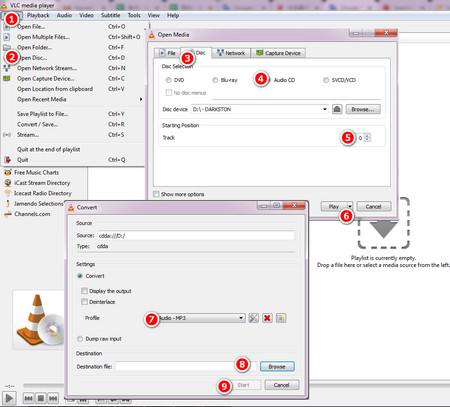The width and height of the screenshot is (450, 407).
Task: Click Browse for Destination file
Action: click(x=277, y=366)
